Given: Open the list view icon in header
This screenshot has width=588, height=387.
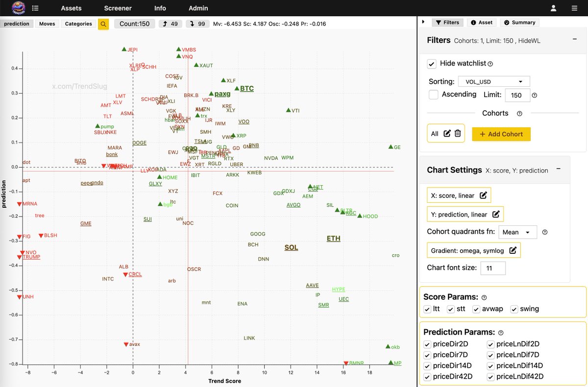Looking at the screenshot, I should pyautogui.click(x=35, y=8).
